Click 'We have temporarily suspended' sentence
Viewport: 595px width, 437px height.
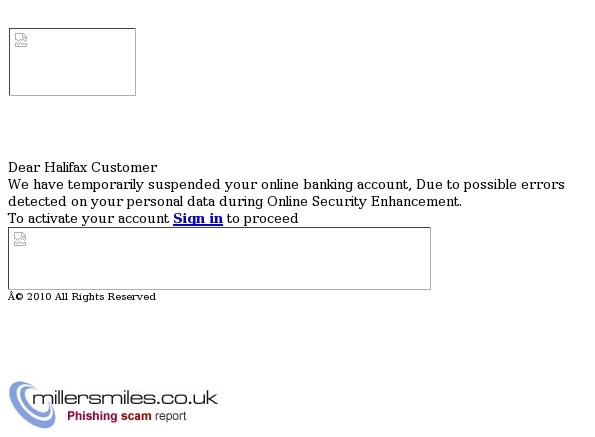114,184
